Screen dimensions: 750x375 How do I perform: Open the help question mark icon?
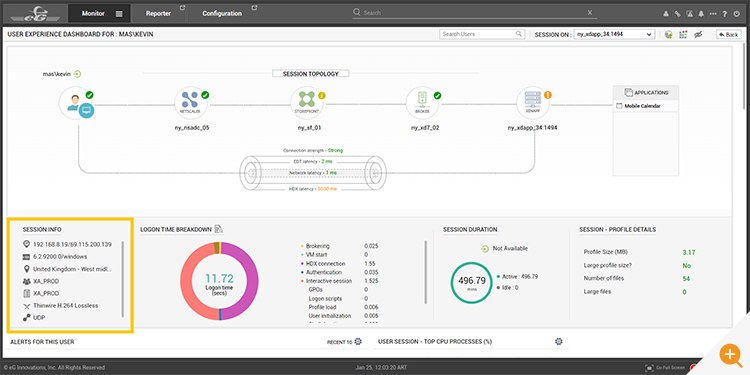click(725, 14)
